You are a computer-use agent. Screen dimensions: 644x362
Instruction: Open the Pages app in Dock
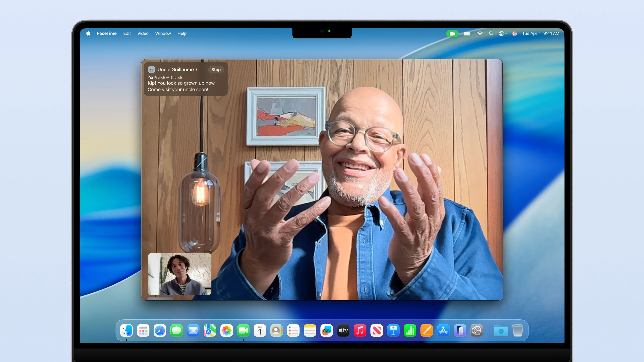click(x=426, y=331)
